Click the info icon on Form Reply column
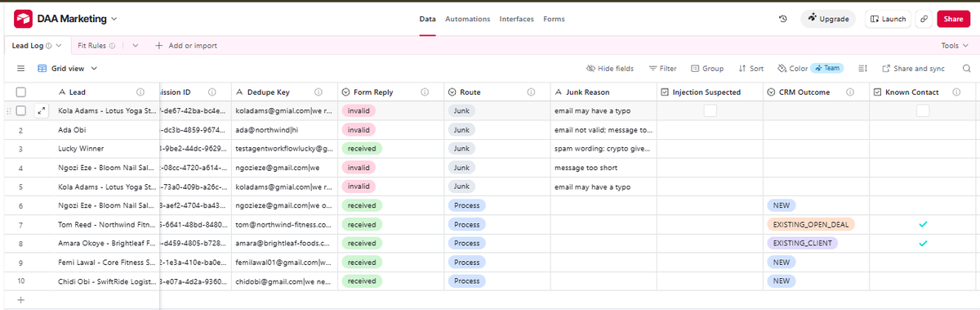The image size is (980, 310). 425,92
